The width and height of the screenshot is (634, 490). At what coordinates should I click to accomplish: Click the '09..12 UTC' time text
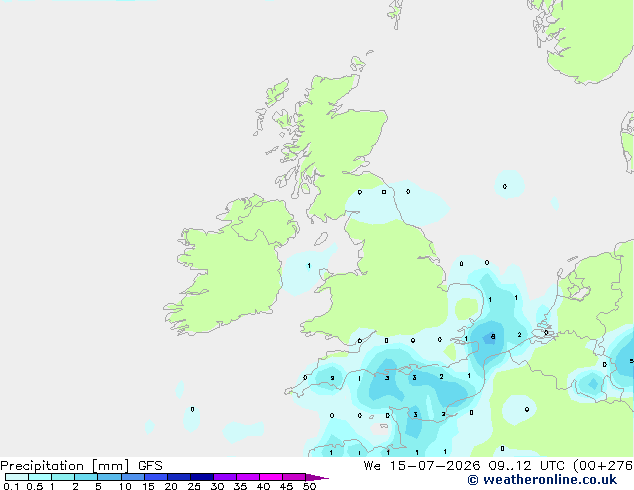(x=526, y=466)
